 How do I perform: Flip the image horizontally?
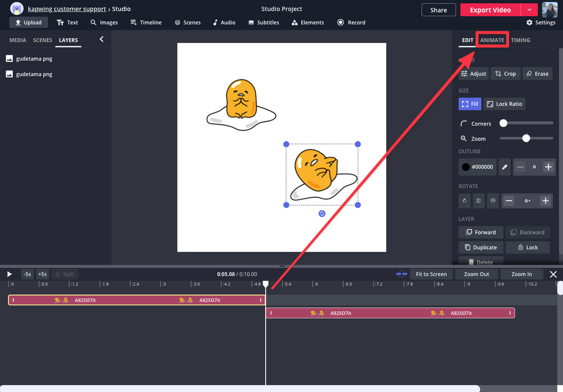[478, 201]
